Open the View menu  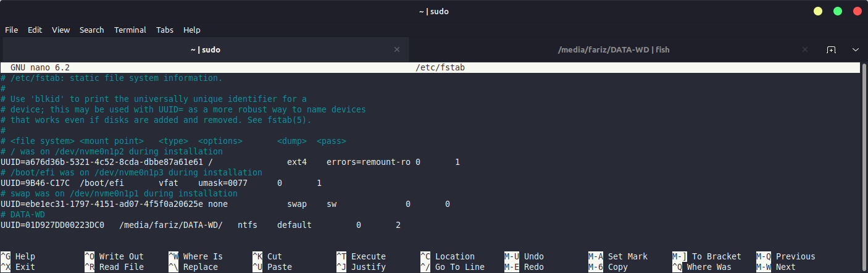(x=61, y=30)
